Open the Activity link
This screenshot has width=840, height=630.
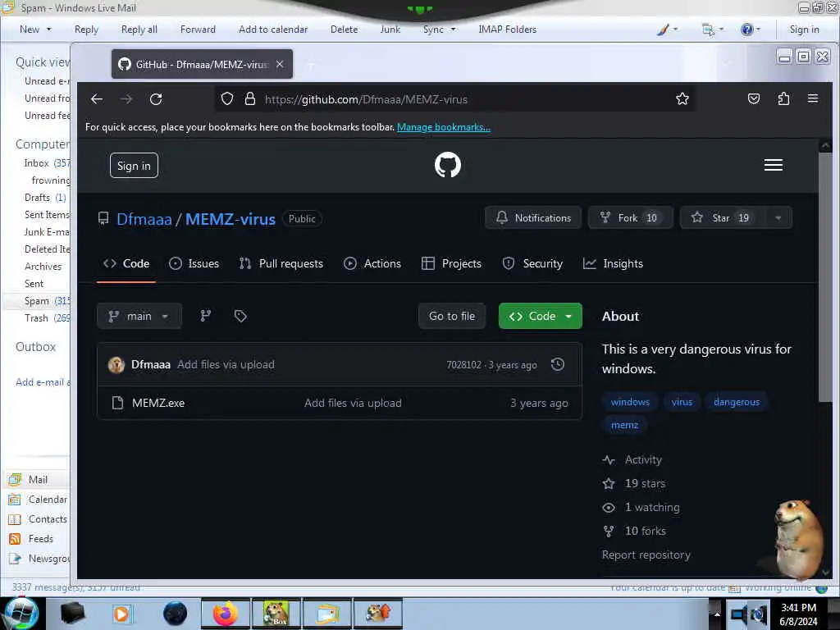[632, 459]
